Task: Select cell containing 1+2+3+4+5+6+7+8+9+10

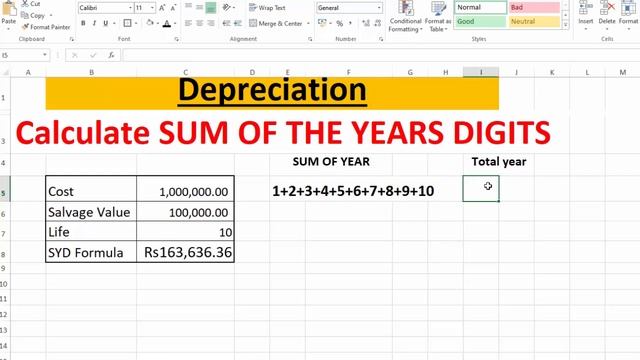Action: coord(353,191)
